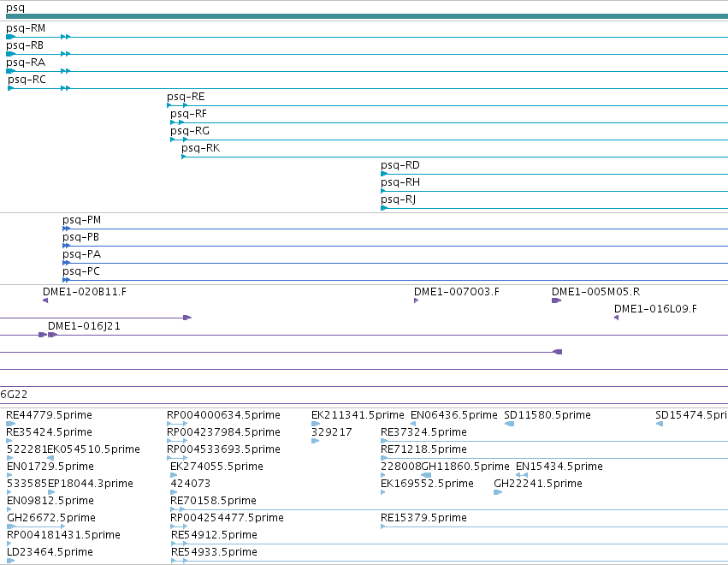Select EST EP18044.3prime
728x565 pixels.
pyautogui.click(x=91, y=485)
